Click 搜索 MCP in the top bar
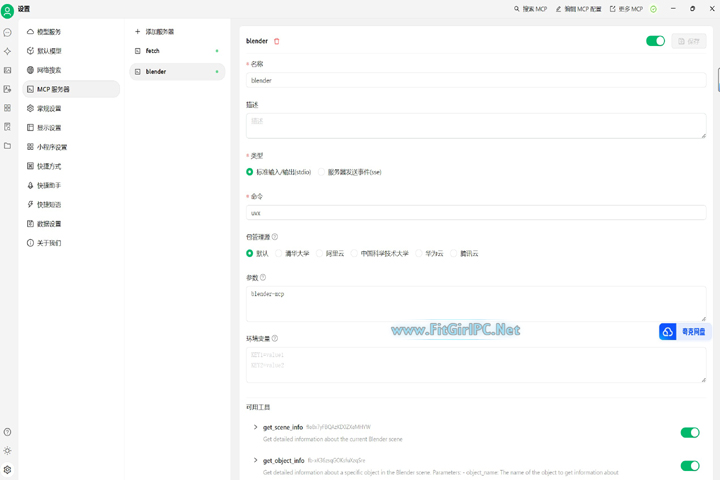This screenshot has height=480, width=720. [x=531, y=9]
